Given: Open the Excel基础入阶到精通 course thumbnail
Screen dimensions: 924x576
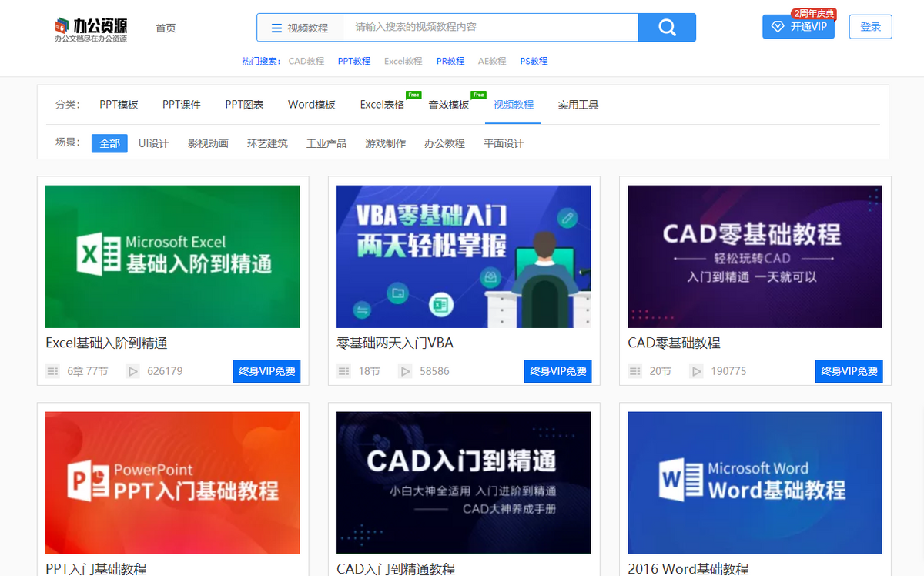Looking at the screenshot, I should click(x=172, y=256).
